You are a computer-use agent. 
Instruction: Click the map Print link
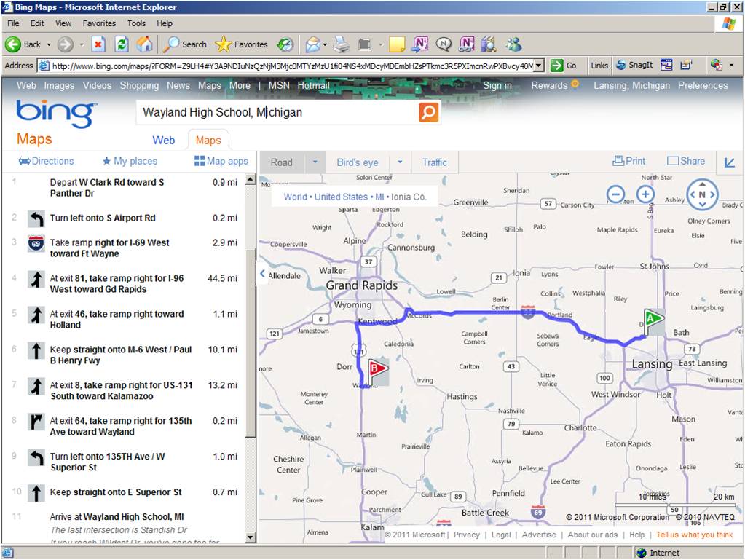tap(628, 161)
